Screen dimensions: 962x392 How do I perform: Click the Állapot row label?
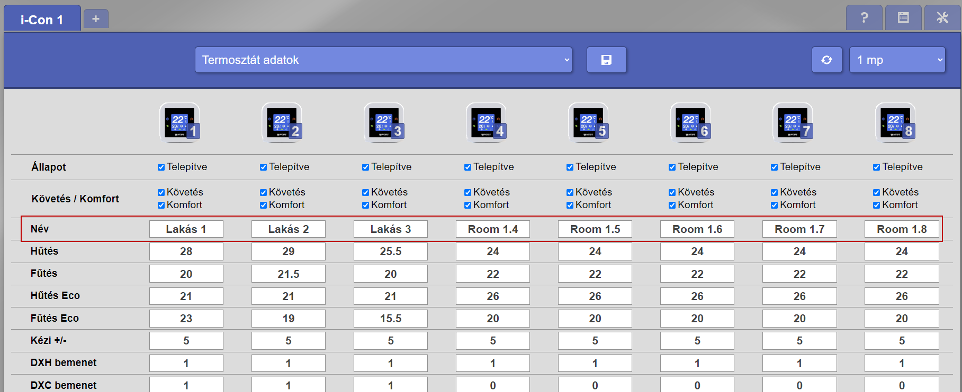48,167
